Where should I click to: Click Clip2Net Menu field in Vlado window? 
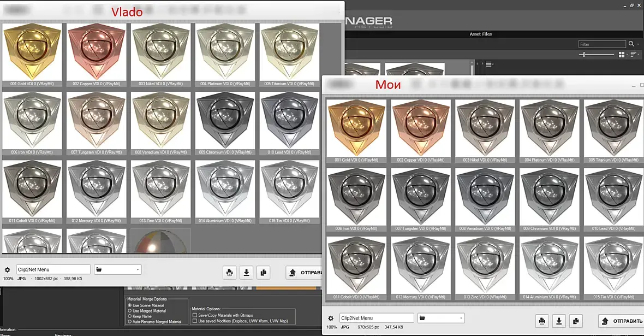(53, 270)
